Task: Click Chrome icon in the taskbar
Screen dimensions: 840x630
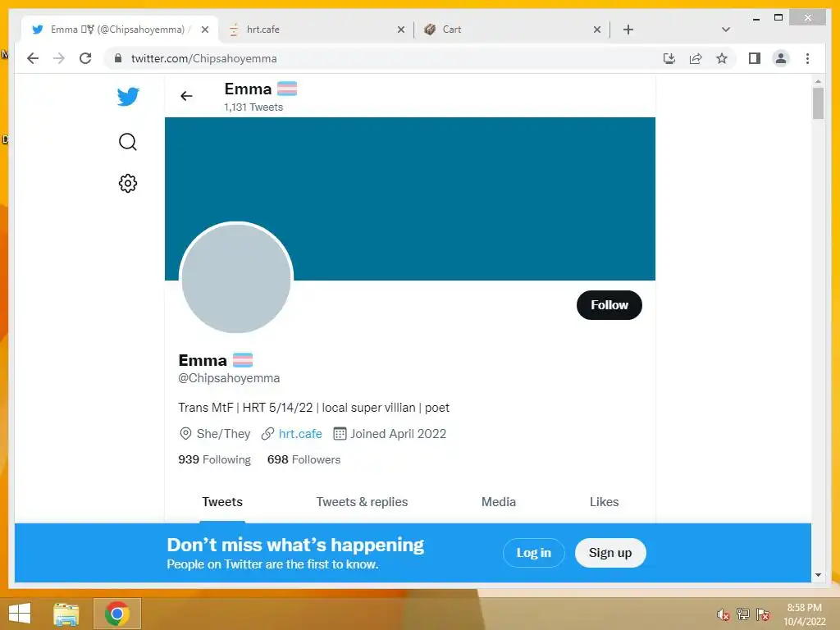Action: (x=116, y=614)
